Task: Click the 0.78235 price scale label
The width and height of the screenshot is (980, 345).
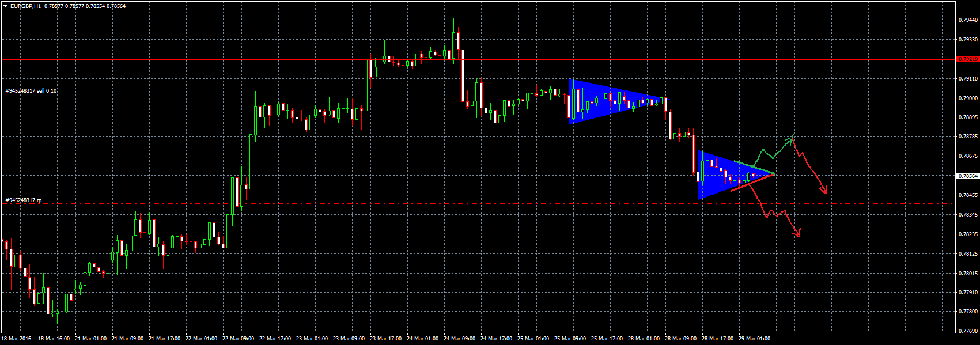Action: pyautogui.click(x=967, y=234)
